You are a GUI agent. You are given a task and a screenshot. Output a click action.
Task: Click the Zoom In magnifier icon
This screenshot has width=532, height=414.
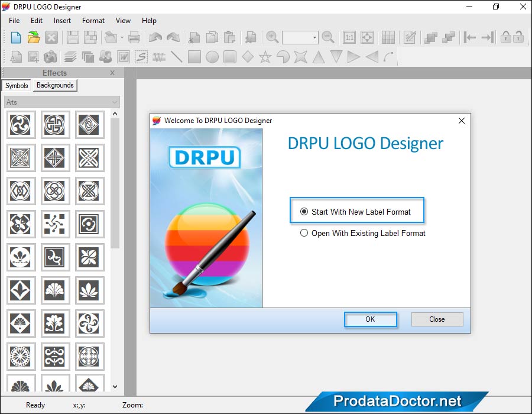point(272,37)
